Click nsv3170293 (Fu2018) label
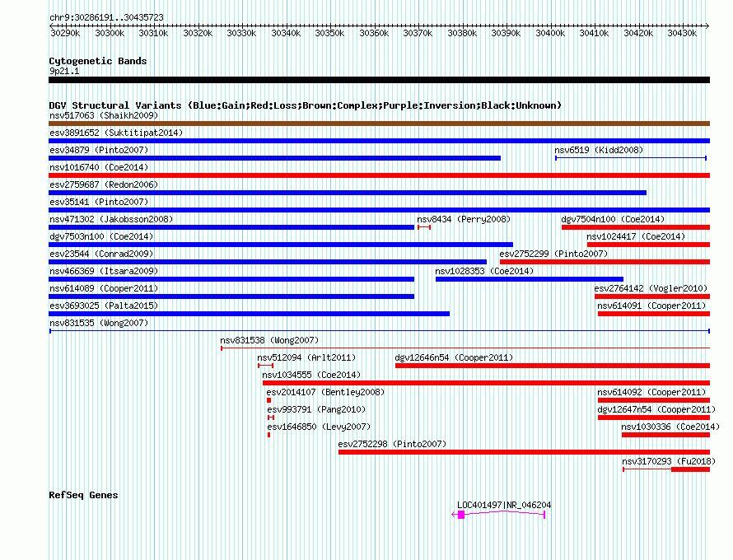 click(x=669, y=461)
